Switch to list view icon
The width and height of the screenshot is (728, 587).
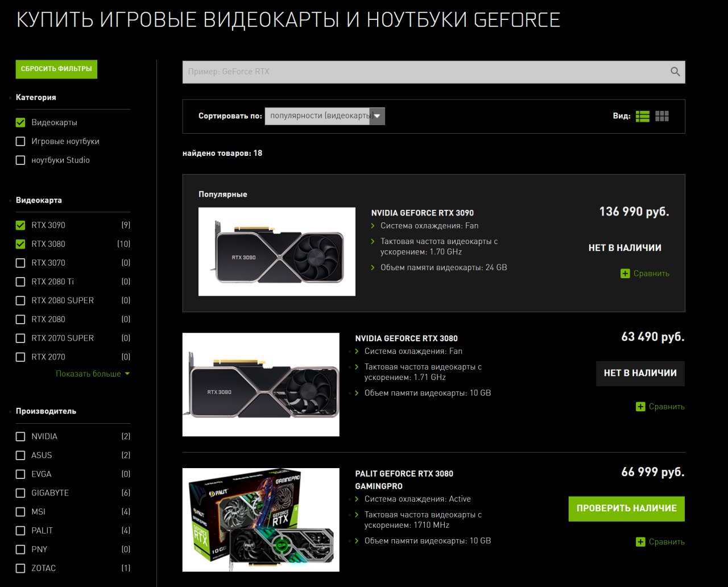(642, 116)
